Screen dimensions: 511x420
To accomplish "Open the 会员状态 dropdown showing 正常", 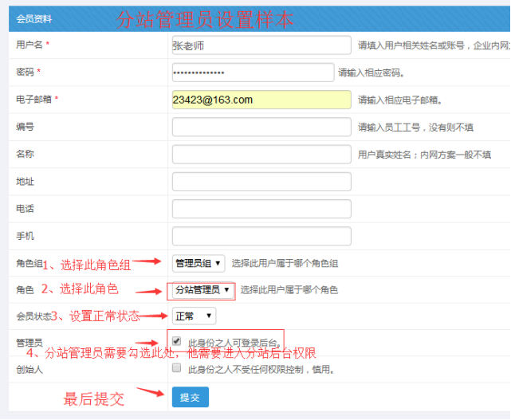I will (194, 316).
